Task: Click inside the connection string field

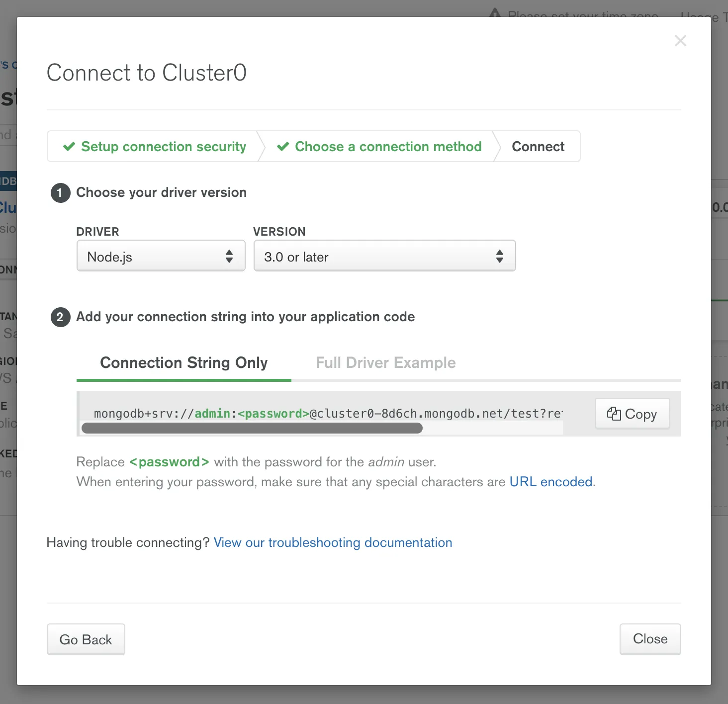Action: tap(323, 413)
